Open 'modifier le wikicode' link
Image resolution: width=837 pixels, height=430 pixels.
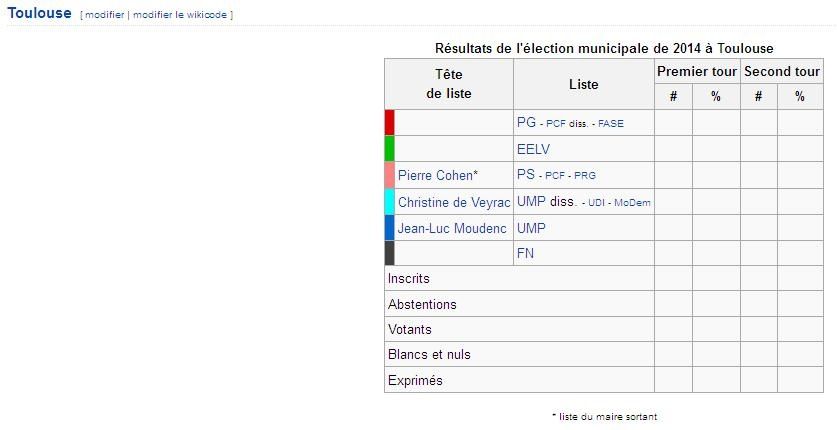(180, 15)
